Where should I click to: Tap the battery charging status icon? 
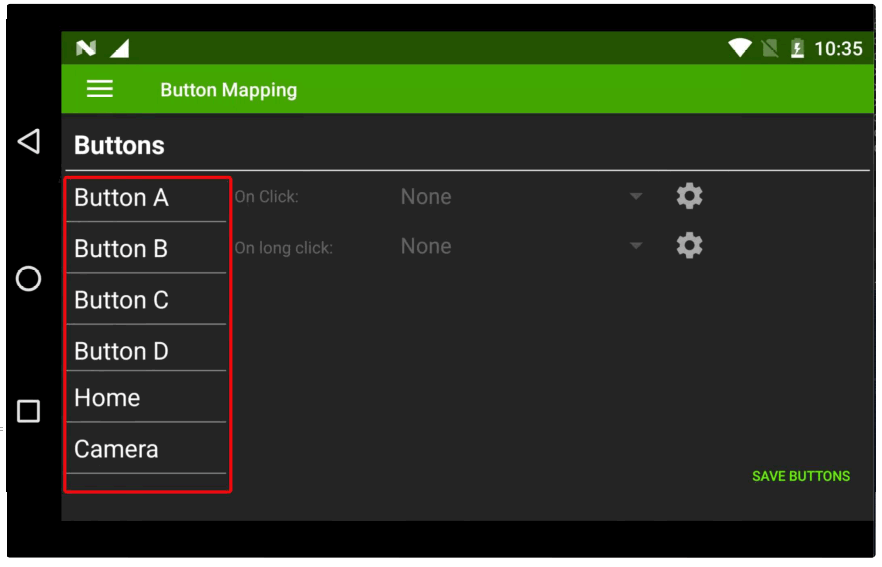(797, 48)
